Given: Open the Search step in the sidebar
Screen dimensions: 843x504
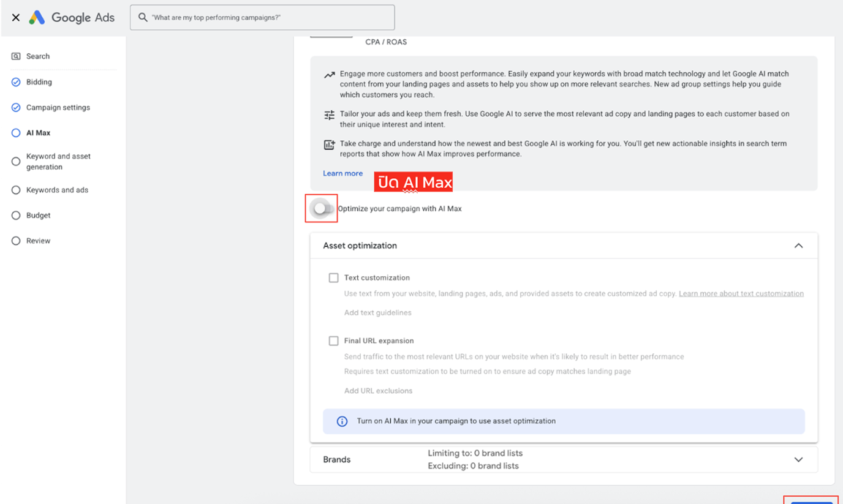Looking at the screenshot, I should coord(38,56).
